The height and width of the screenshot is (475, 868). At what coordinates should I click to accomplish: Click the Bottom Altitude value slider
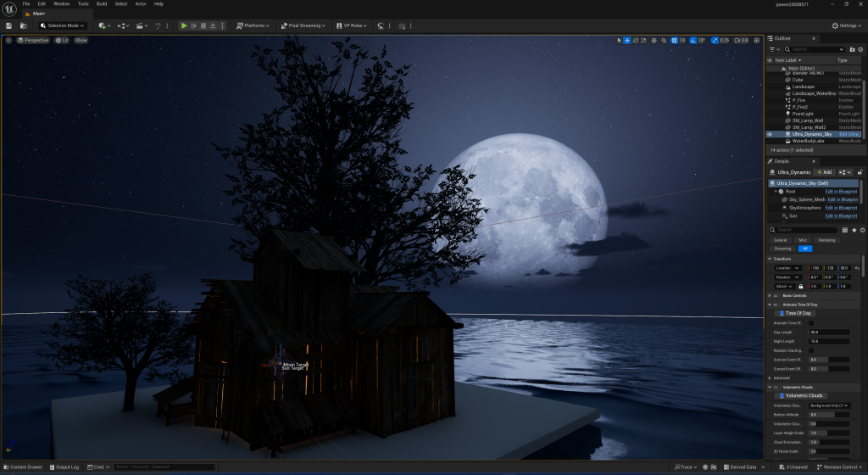click(x=827, y=415)
